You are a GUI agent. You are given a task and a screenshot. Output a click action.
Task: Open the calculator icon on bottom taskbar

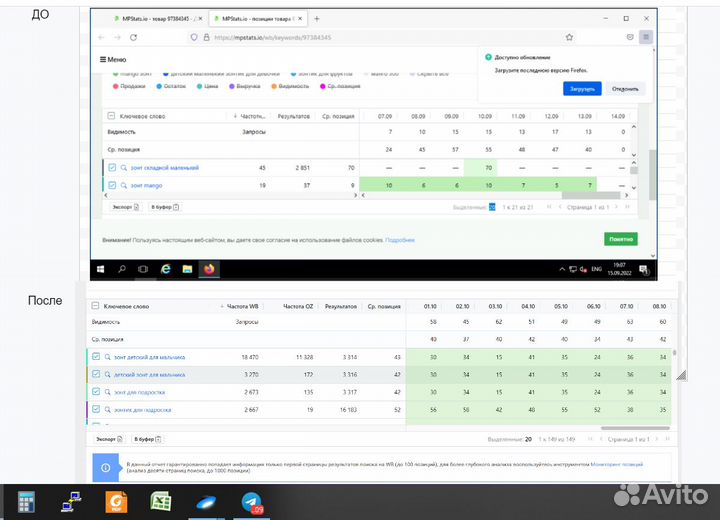pos(26,501)
